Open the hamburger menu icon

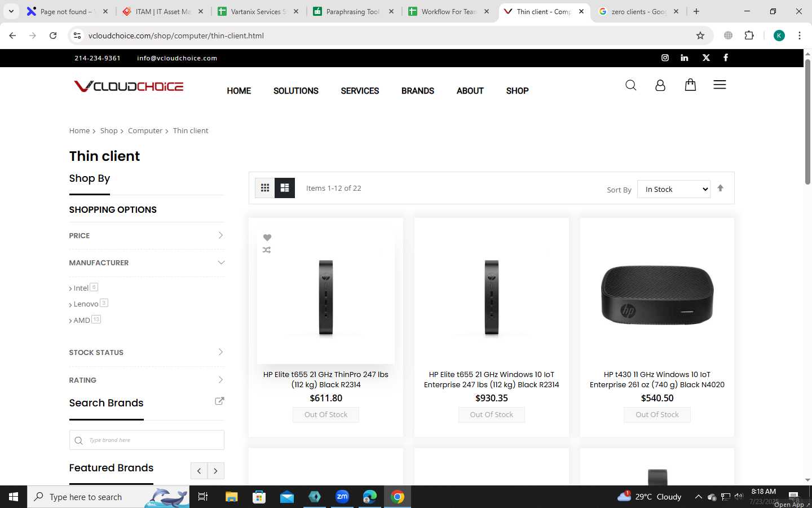(720, 85)
